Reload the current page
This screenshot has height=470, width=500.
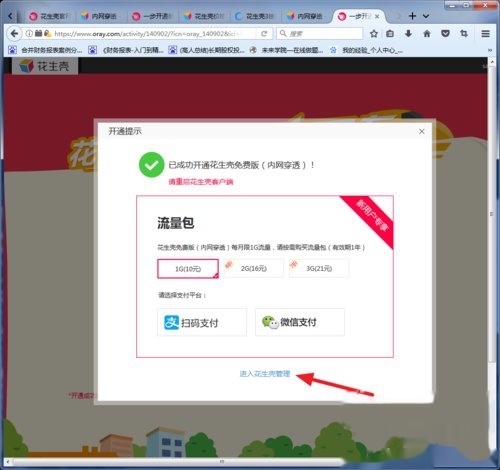tap(264, 34)
